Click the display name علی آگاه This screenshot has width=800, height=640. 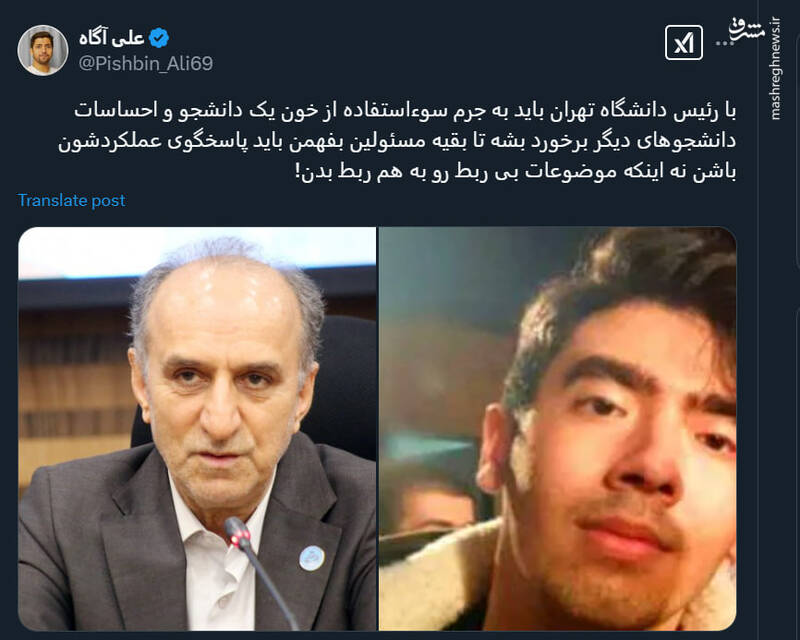(112, 38)
